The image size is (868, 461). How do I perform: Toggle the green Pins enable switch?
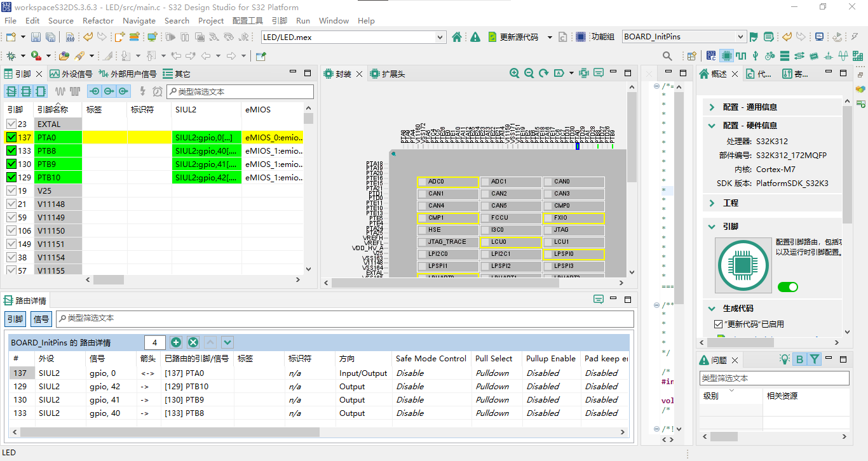tap(788, 287)
